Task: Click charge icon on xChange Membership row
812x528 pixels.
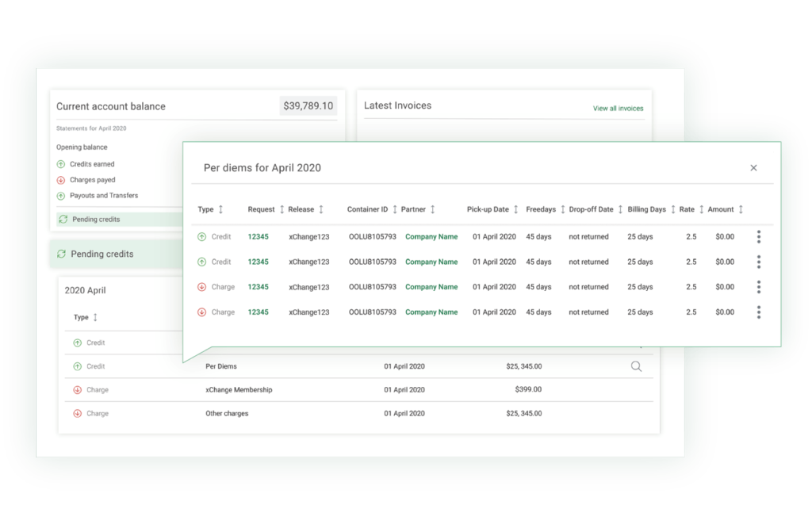Action: click(x=77, y=390)
